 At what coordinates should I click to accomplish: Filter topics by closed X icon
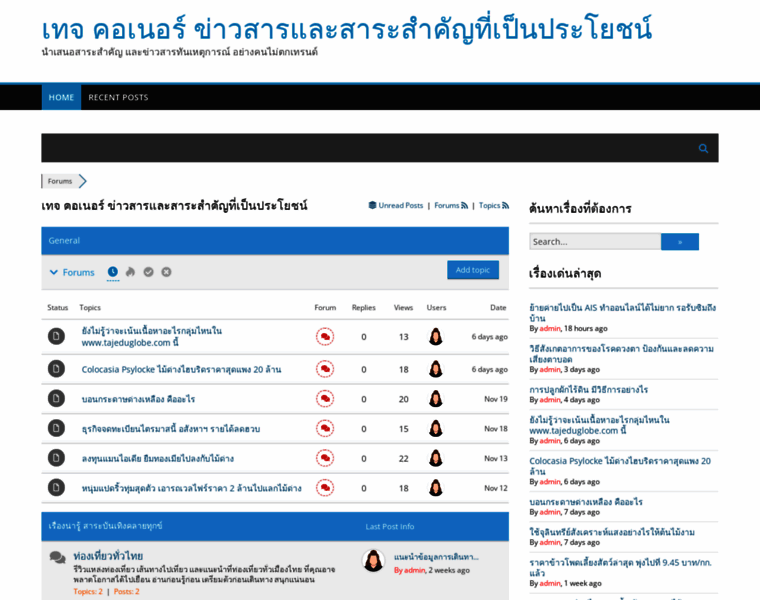pyautogui.click(x=166, y=272)
